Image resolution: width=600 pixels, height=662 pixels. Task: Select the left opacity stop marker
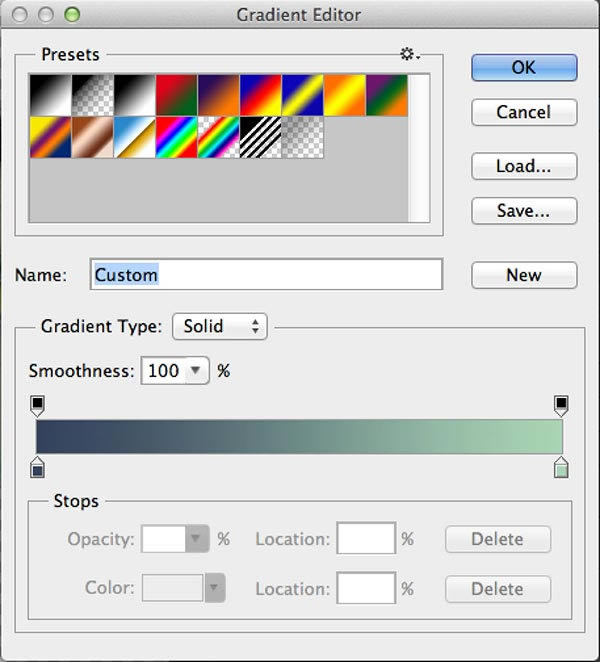pyautogui.click(x=38, y=406)
